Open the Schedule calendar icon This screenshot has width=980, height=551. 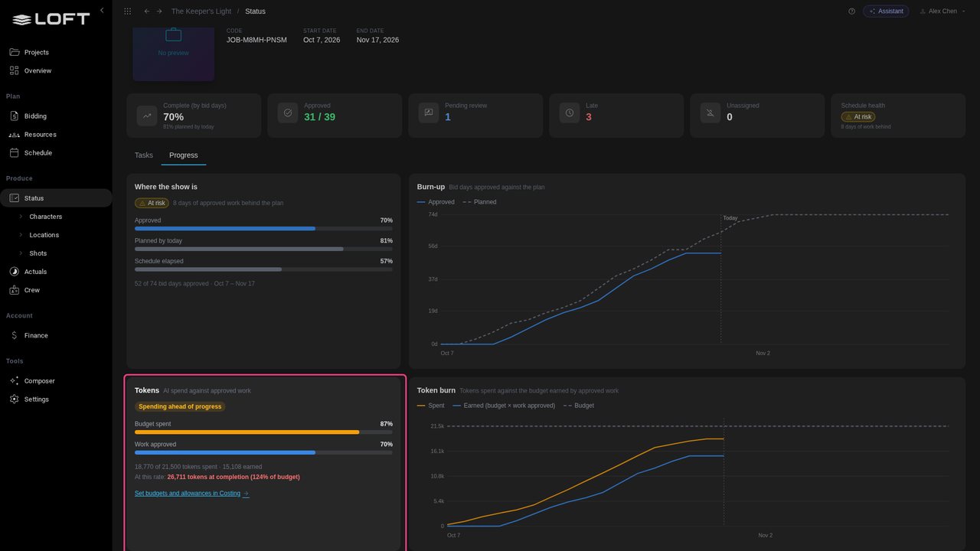(15, 153)
